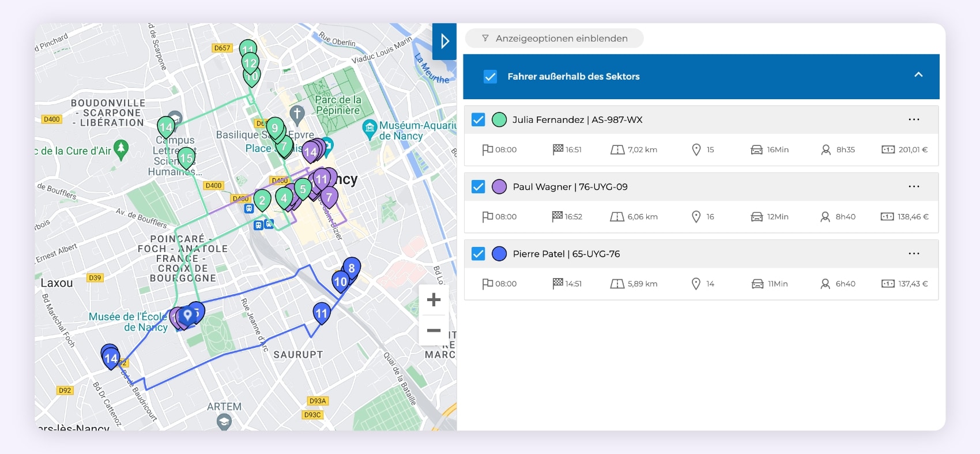The image size is (980, 454).
Task: Uncheck Julia Fernandez driver checkbox
Action: (x=478, y=119)
